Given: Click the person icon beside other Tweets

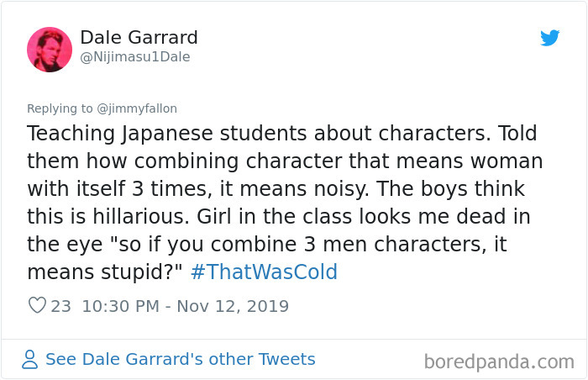Looking at the screenshot, I should pos(29,359).
